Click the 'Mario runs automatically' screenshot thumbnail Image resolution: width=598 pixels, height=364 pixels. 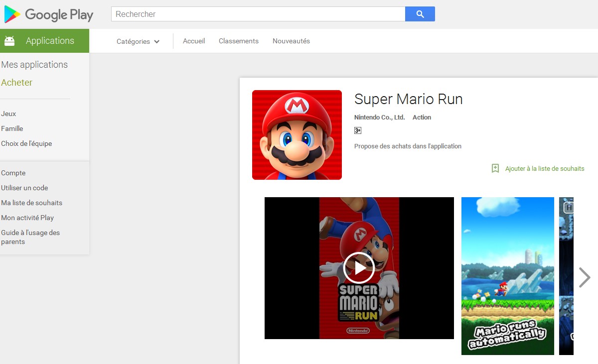(507, 276)
